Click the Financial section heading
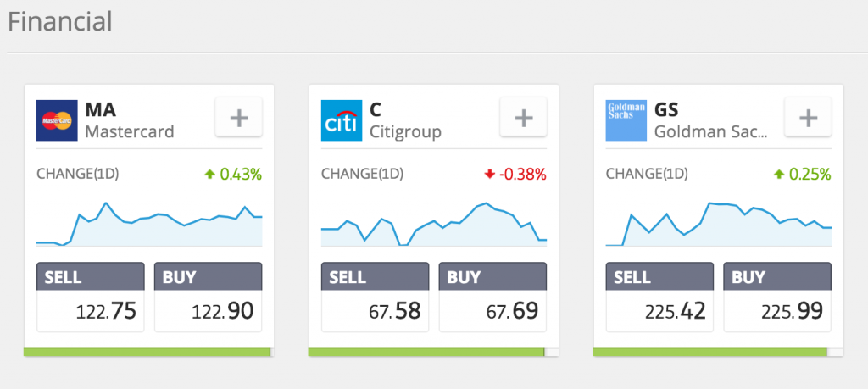868x389 pixels. (60, 21)
